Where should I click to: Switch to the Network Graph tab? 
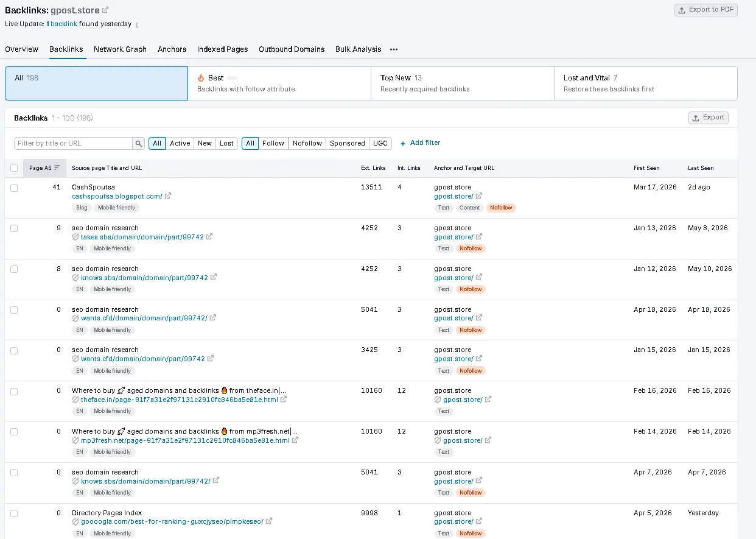pyautogui.click(x=120, y=49)
